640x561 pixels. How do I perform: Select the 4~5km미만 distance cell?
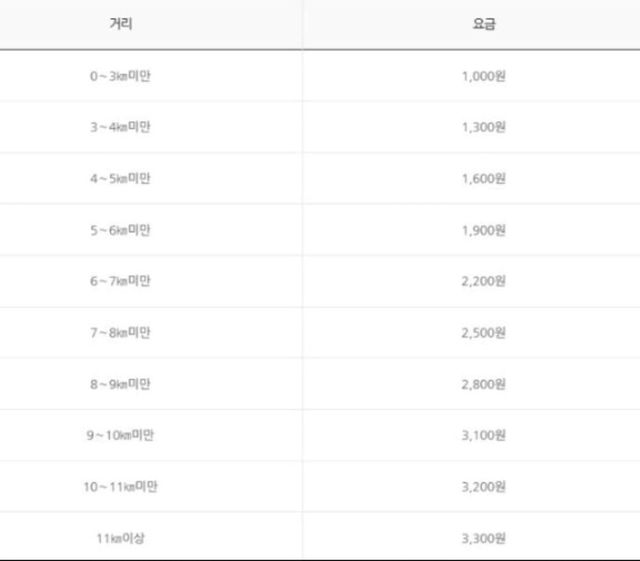click(x=120, y=178)
